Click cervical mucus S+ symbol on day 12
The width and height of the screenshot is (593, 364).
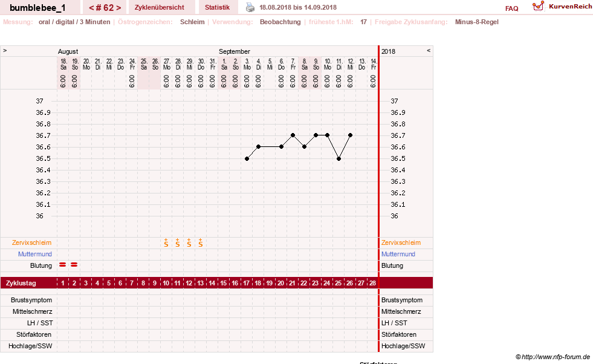[x=189, y=243]
